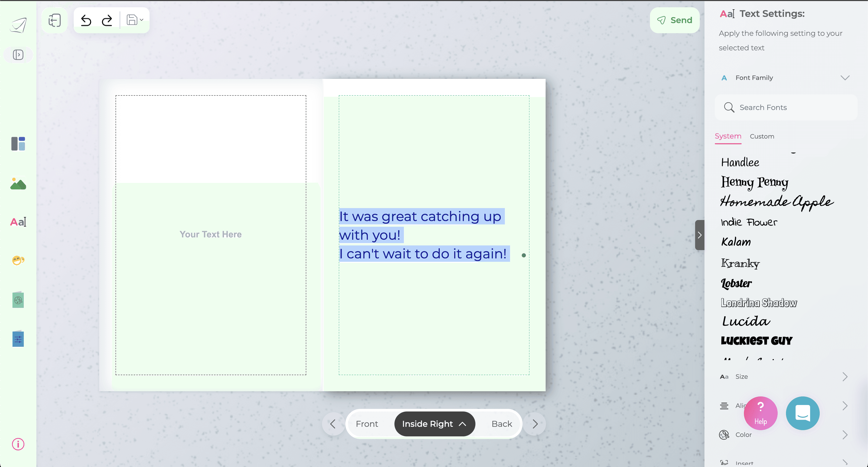Image resolution: width=868 pixels, height=467 pixels.
Task: Select the Lobster font
Action: click(x=736, y=284)
